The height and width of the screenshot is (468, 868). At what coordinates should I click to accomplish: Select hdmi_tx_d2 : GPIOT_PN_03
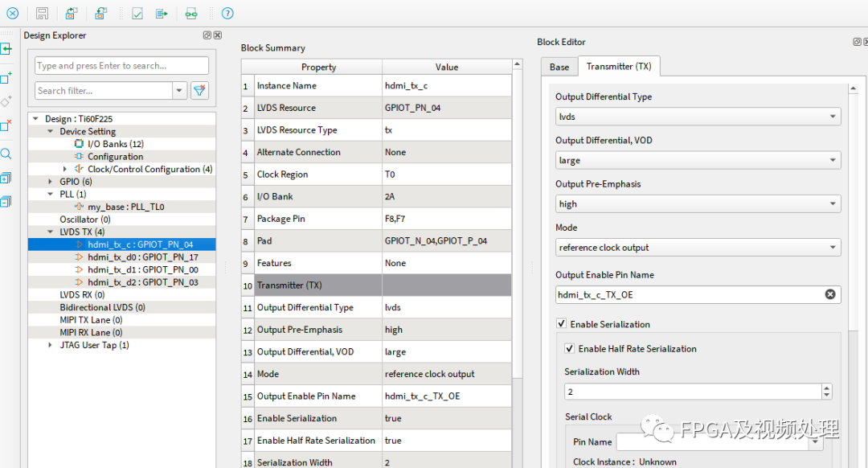143,282
